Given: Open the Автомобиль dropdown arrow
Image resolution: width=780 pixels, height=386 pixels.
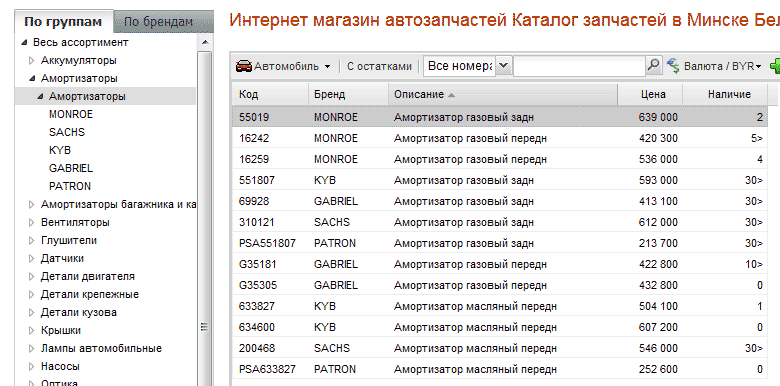Looking at the screenshot, I should [327, 67].
